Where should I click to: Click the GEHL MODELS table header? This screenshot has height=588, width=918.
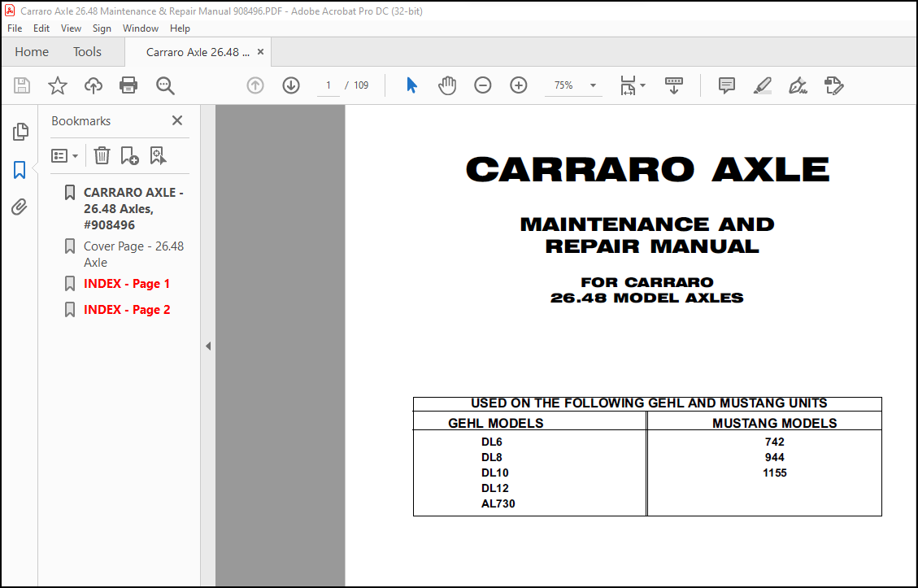(x=495, y=423)
